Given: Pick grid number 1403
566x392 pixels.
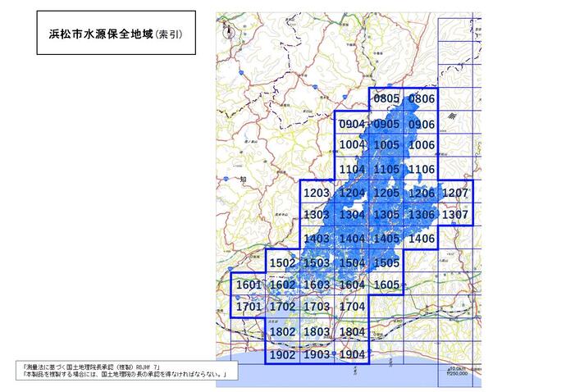Looking at the screenshot, I should click(317, 238).
